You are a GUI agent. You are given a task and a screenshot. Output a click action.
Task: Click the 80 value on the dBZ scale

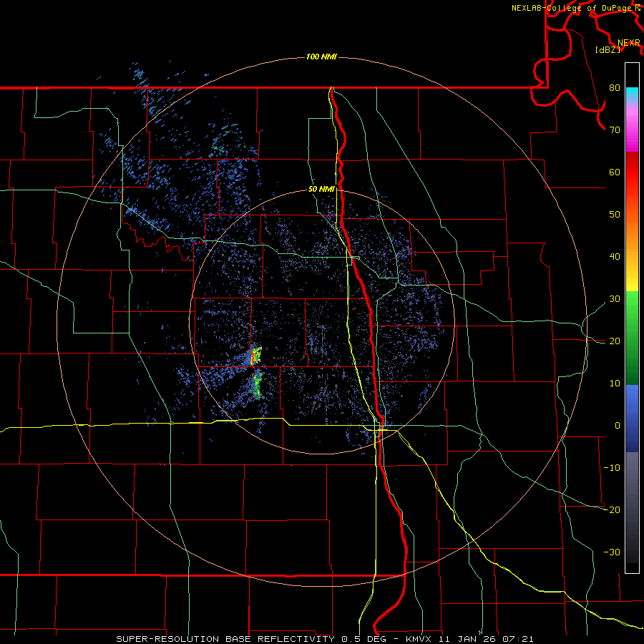point(615,88)
